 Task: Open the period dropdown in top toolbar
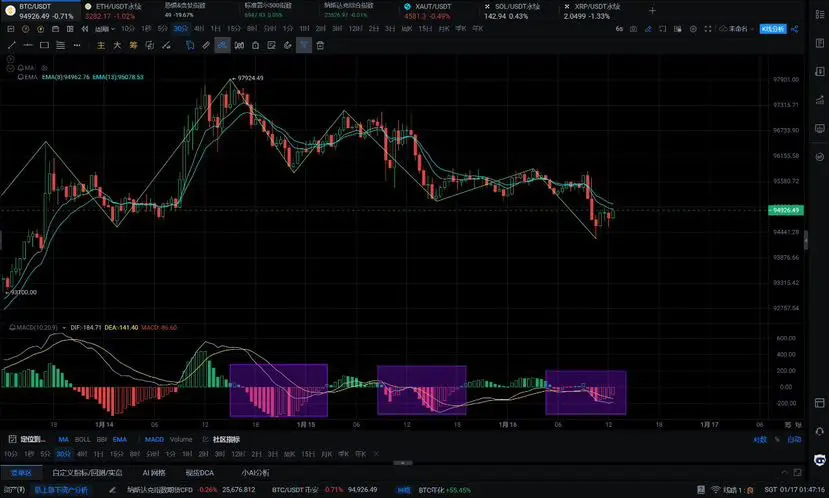coord(105,29)
